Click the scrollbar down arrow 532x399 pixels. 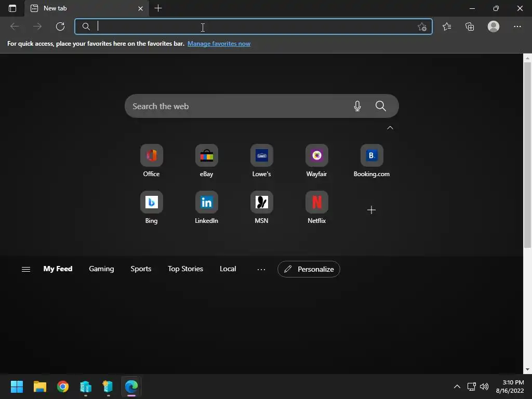tap(527, 370)
